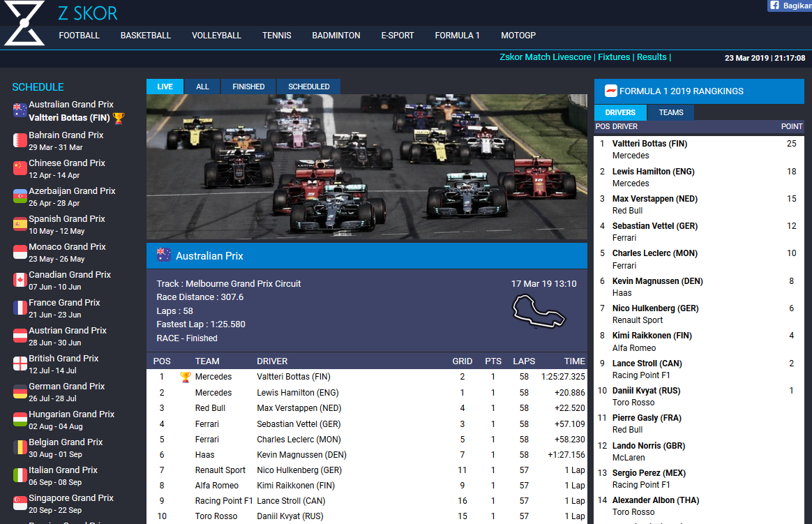Screen dimensions: 812x524
Task: Click the Hungarian flag icon
Action: pos(20,421)
